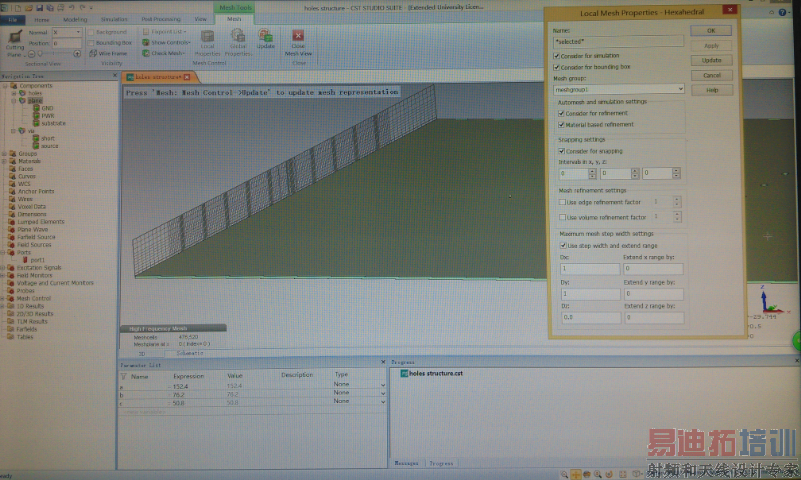801x480 pixels.
Task: Click the Dz step width field
Action: [x=591, y=318]
